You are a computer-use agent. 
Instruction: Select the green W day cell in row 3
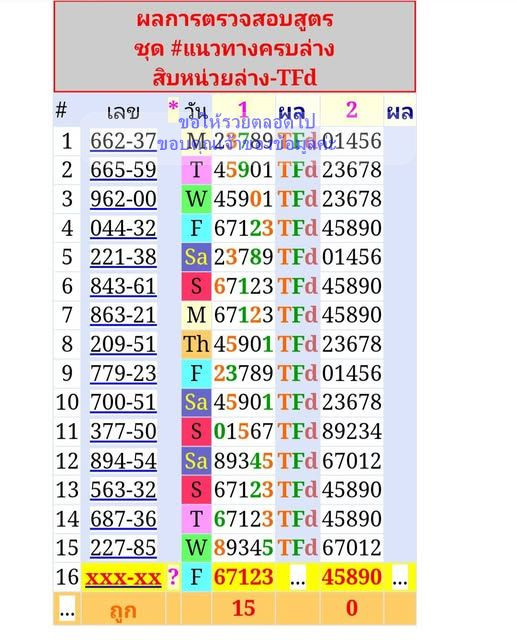pyautogui.click(x=196, y=199)
